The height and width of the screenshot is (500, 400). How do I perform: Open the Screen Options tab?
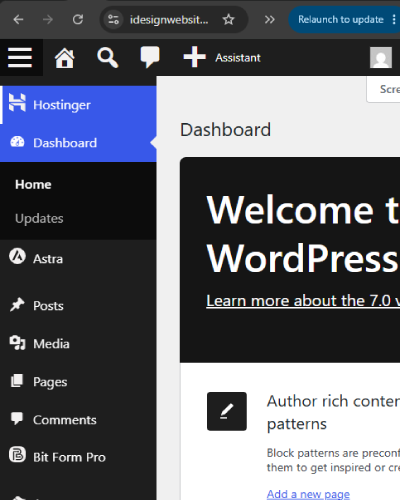coord(383,89)
